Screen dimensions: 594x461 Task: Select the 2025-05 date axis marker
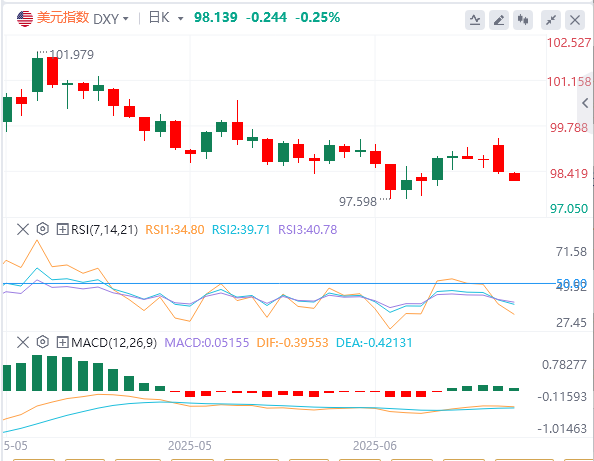coord(190,445)
